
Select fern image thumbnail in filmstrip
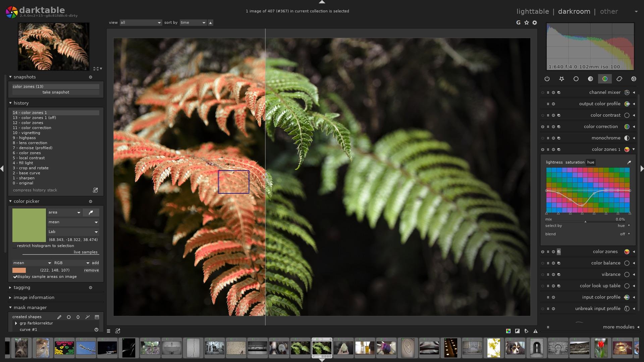[x=322, y=348]
